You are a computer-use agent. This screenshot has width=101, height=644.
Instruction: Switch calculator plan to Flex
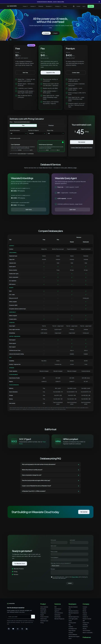click(x=23, y=126)
